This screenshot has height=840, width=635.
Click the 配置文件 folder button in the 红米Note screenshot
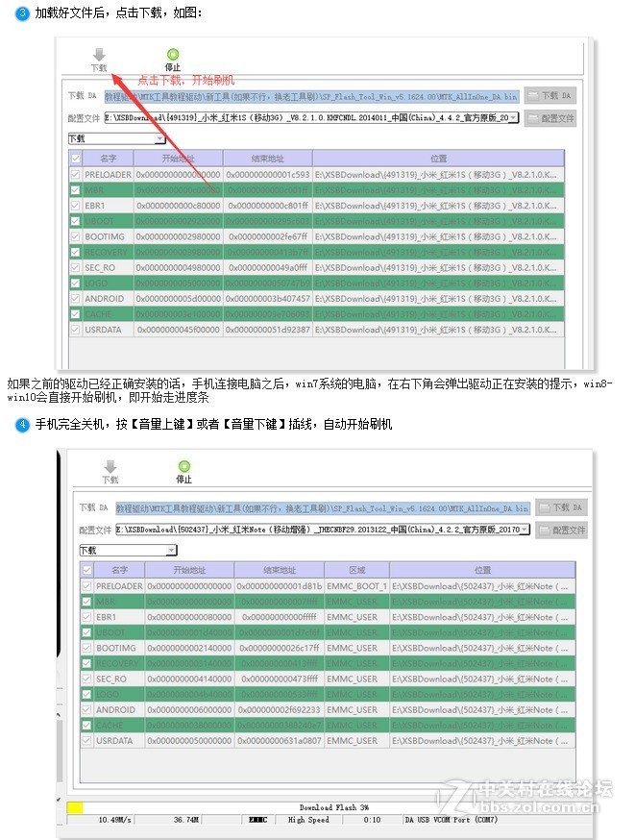[x=561, y=530]
